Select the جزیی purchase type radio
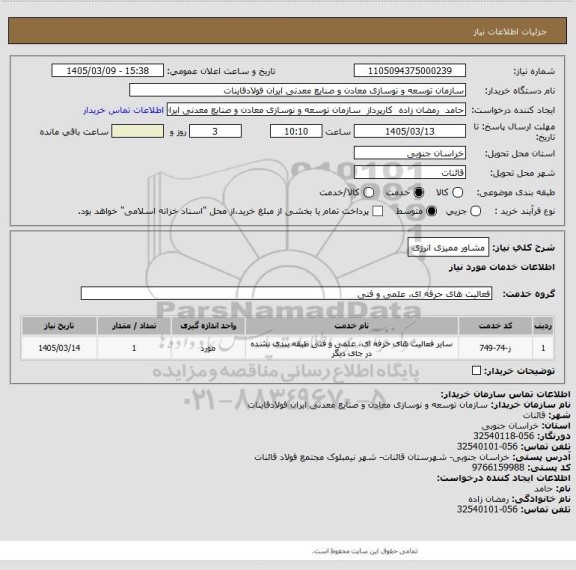Viewport: 576px width, 570px height. [475, 211]
